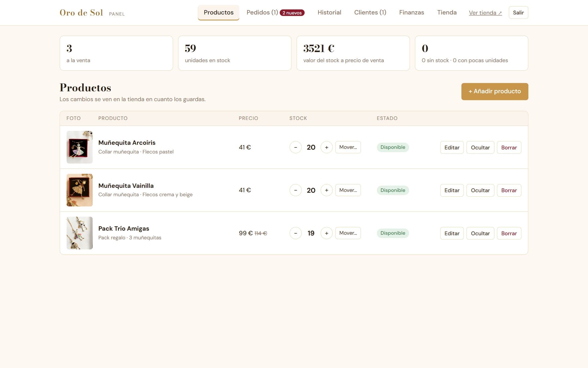
Task: Open Mover... for Muñequita Vainilla
Action: point(348,190)
